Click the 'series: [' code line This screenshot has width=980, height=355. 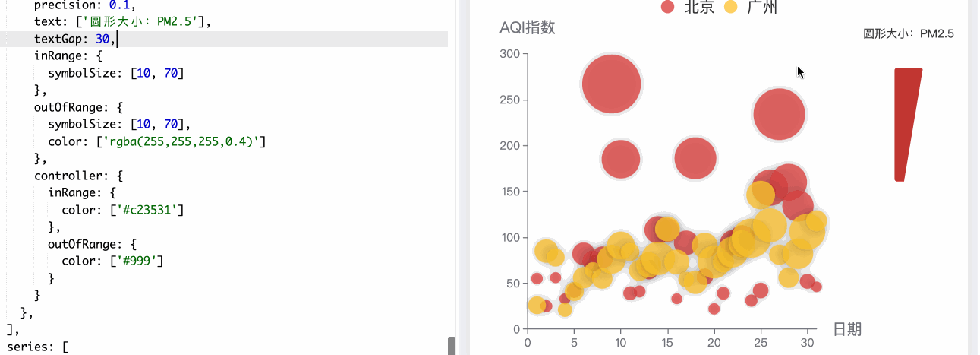click(x=38, y=346)
